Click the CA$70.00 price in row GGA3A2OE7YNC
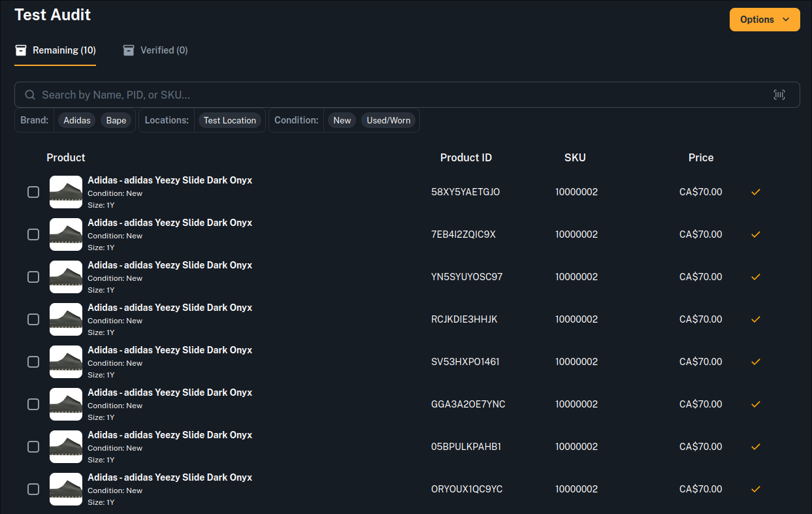 tap(701, 404)
